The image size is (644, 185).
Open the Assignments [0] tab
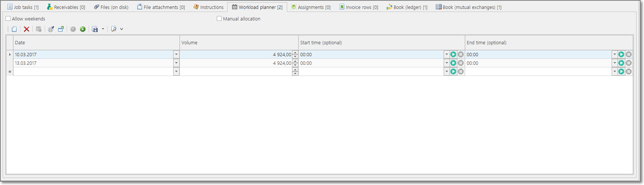coord(311,7)
